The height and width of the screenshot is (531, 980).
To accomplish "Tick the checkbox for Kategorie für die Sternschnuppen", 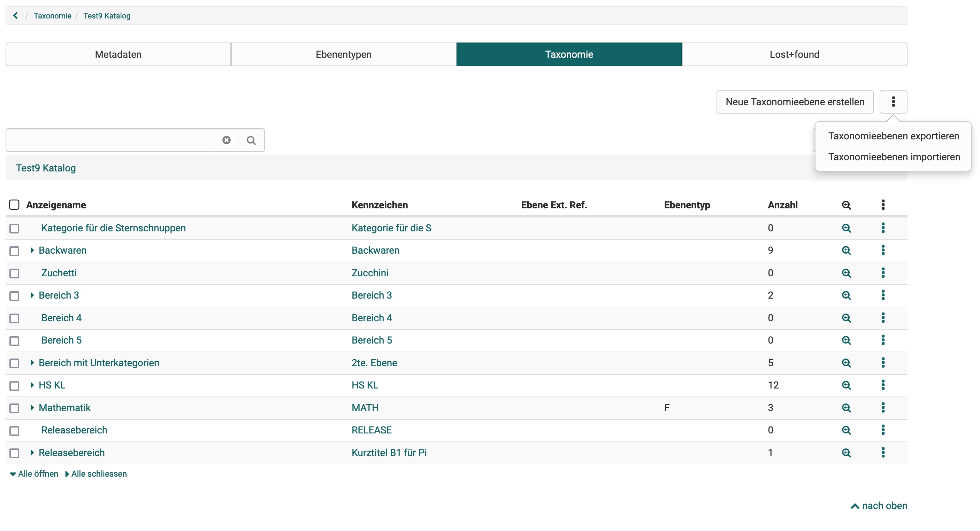I will [14, 228].
